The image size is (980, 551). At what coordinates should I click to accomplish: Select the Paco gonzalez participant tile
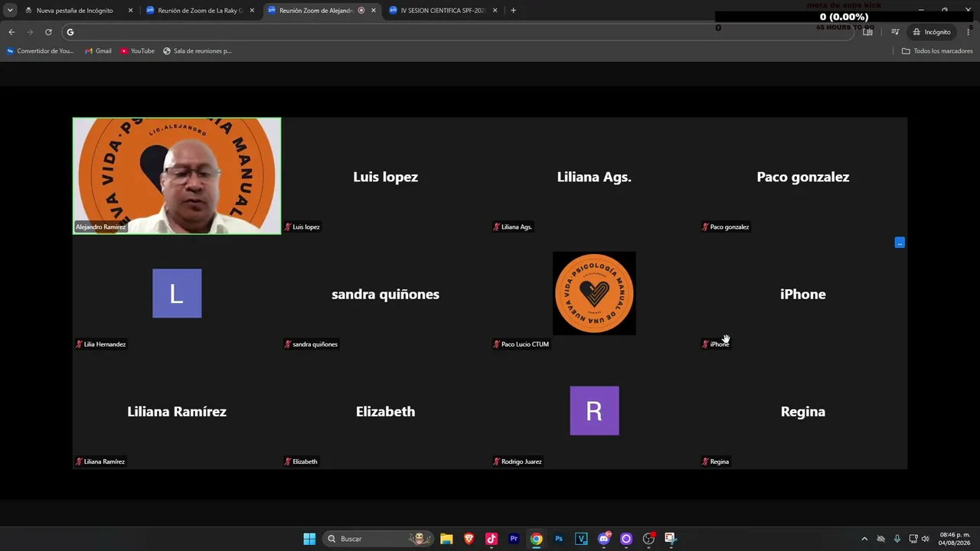tap(803, 176)
